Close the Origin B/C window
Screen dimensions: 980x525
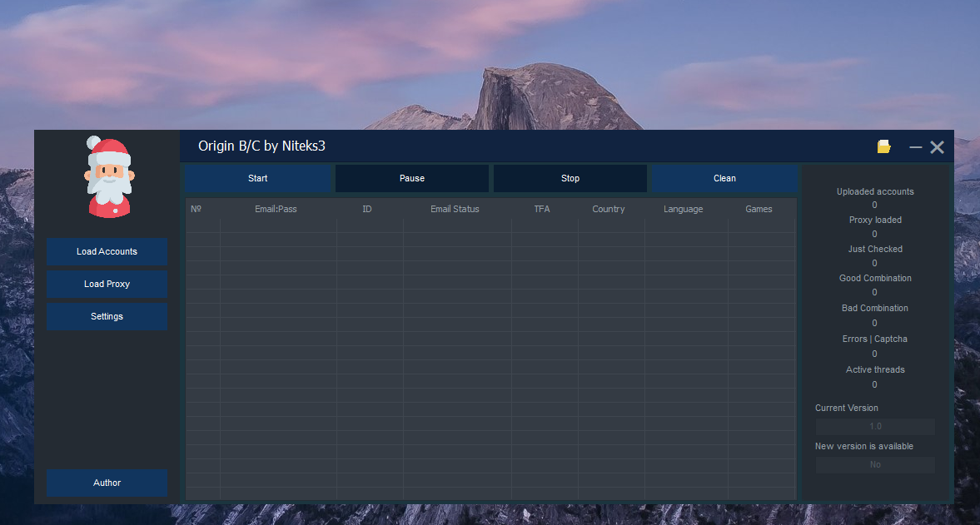coord(937,147)
